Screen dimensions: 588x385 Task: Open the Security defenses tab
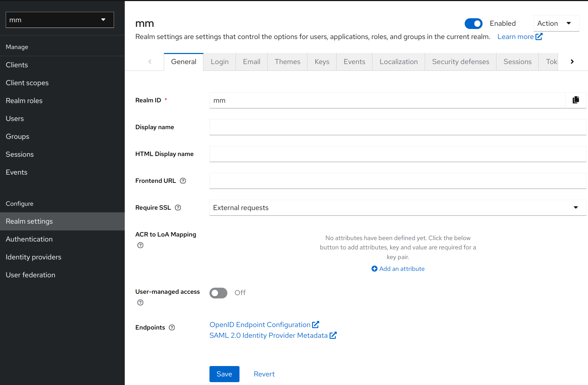pos(460,62)
